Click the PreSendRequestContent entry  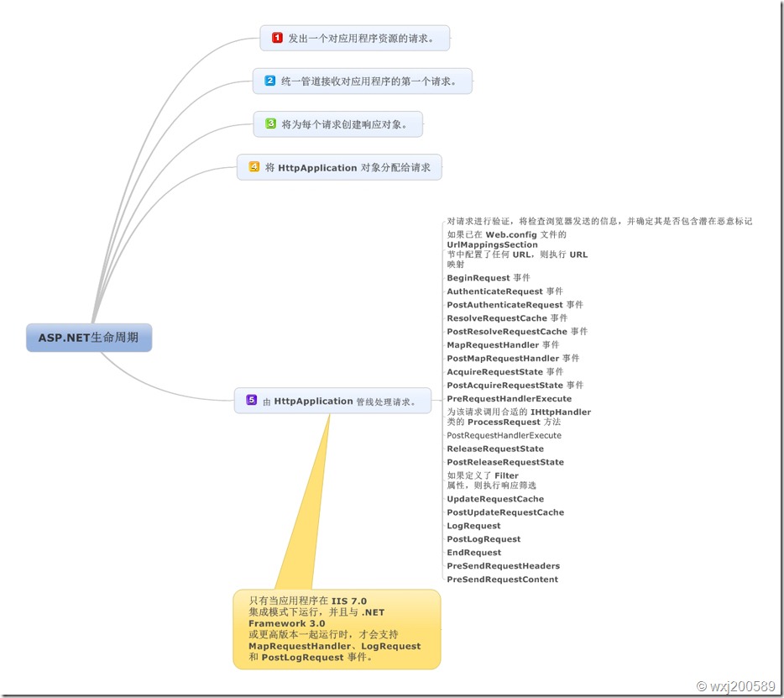[x=500, y=579]
